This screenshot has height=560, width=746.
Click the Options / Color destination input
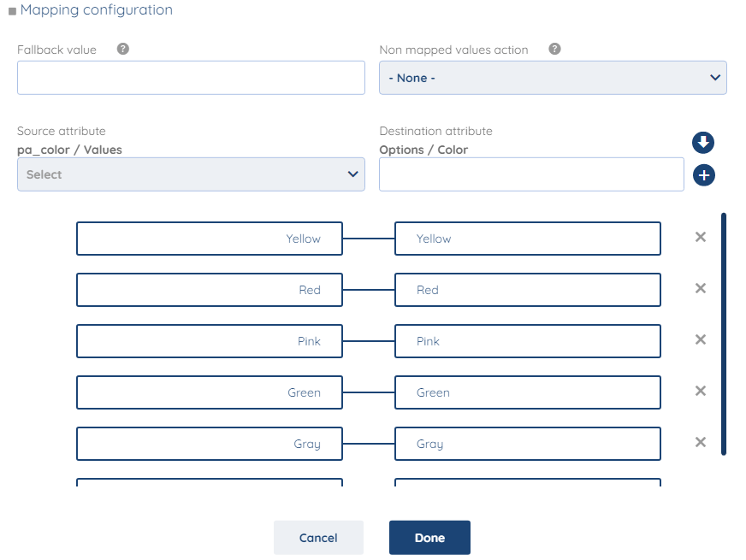pyautogui.click(x=531, y=174)
